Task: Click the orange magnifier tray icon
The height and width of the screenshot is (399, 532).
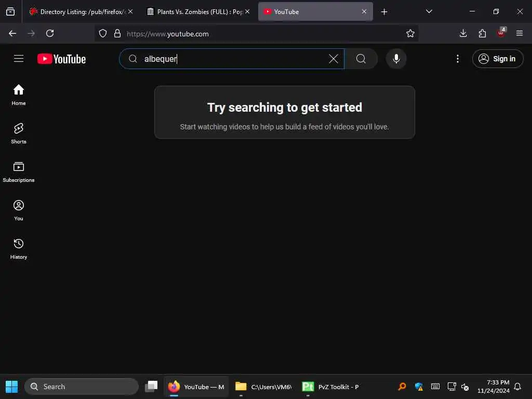Action: [x=402, y=387]
